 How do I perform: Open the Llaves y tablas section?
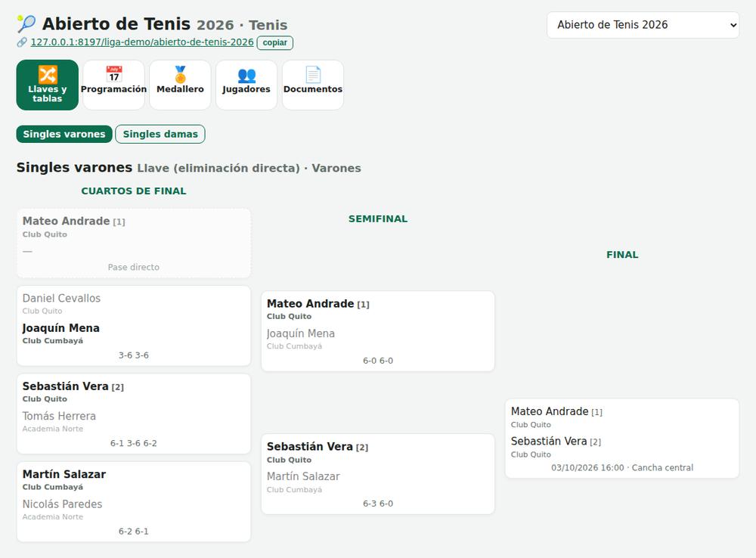click(47, 85)
